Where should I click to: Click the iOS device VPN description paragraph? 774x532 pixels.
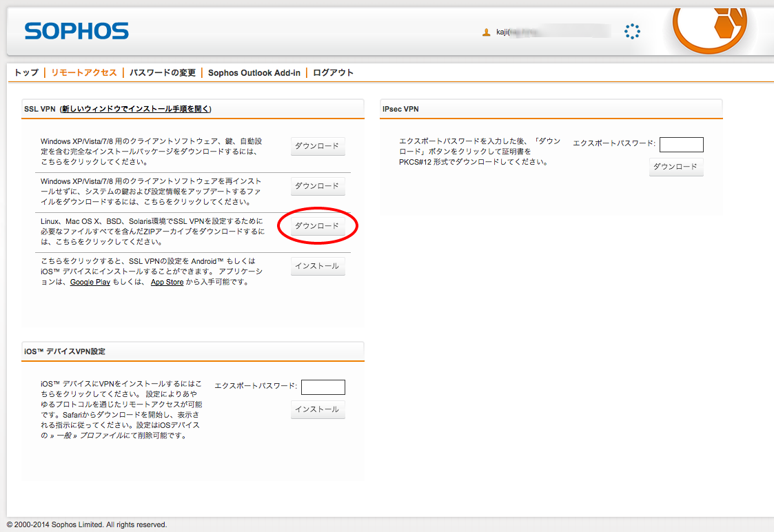point(121,409)
